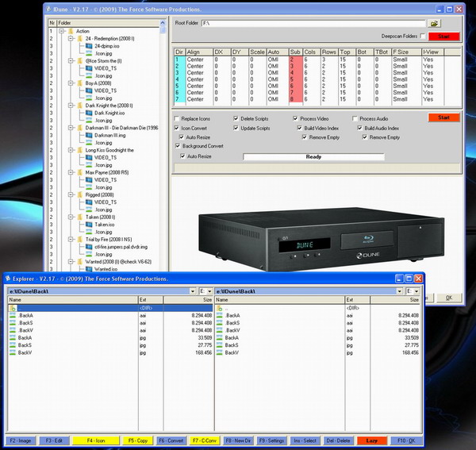Click F Size column header
This screenshot has width=476, height=450.
point(406,52)
